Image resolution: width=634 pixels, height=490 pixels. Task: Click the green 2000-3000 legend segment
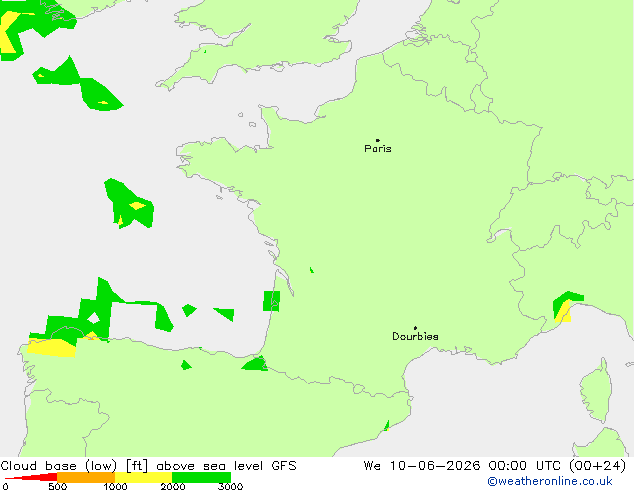[201, 477]
